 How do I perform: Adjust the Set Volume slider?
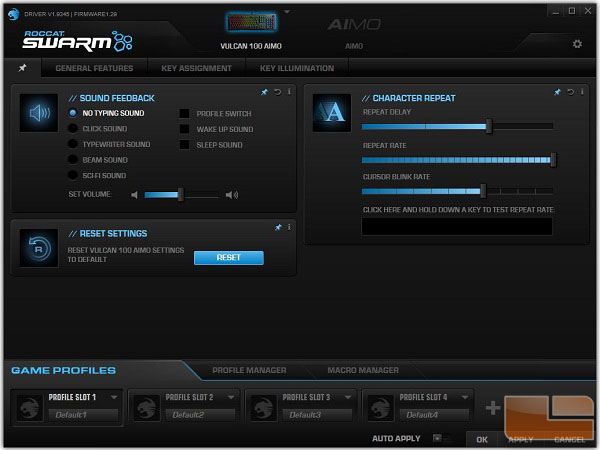click(x=182, y=195)
